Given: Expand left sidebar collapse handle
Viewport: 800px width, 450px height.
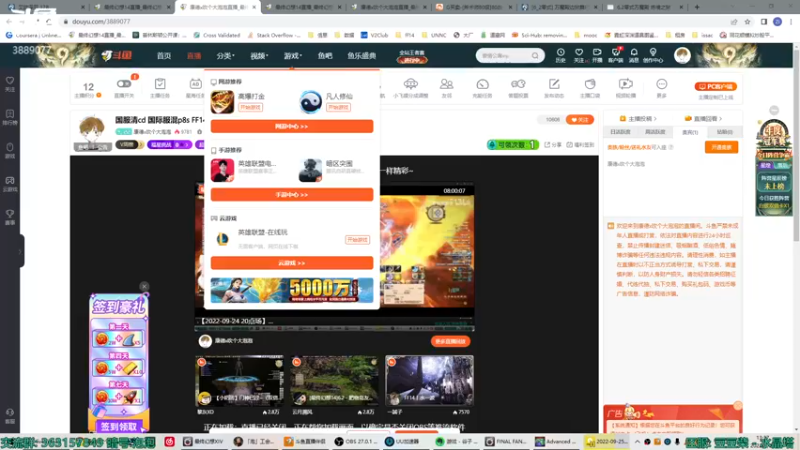Looking at the screenshot, I should 20,251.
